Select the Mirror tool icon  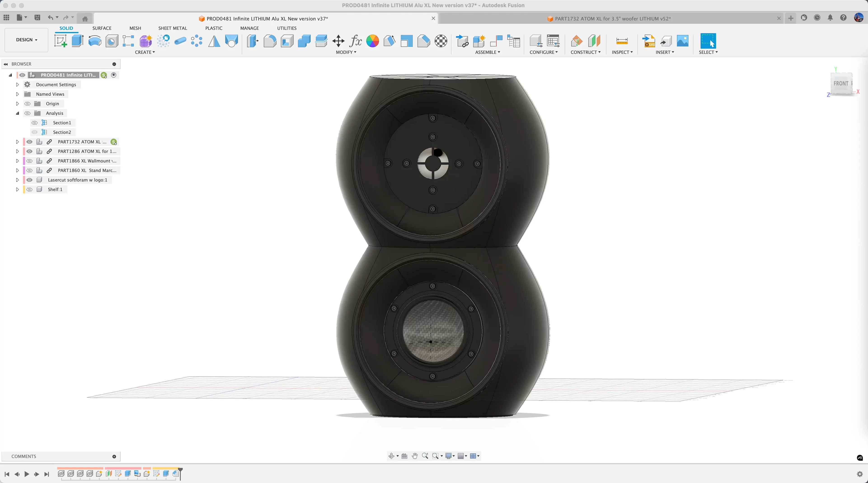point(214,41)
